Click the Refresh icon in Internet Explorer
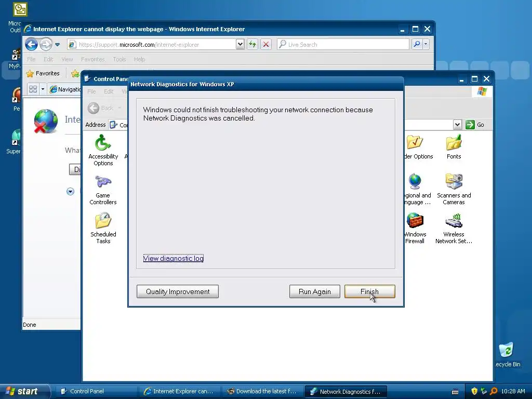Screen dimensions: 532x399 pyautogui.click(x=252, y=44)
